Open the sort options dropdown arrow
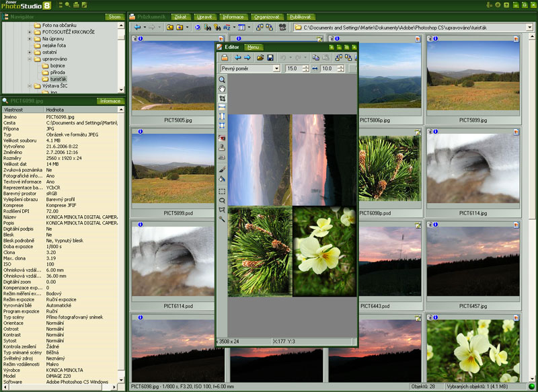This screenshot has height=392, width=538. (x=234, y=28)
